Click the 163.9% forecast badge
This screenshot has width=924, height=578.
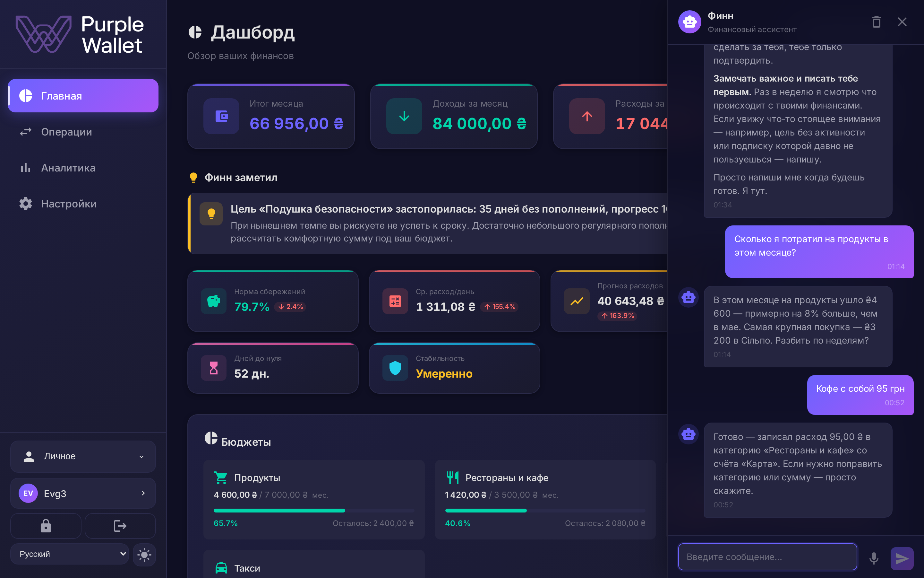tap(617, 316)
